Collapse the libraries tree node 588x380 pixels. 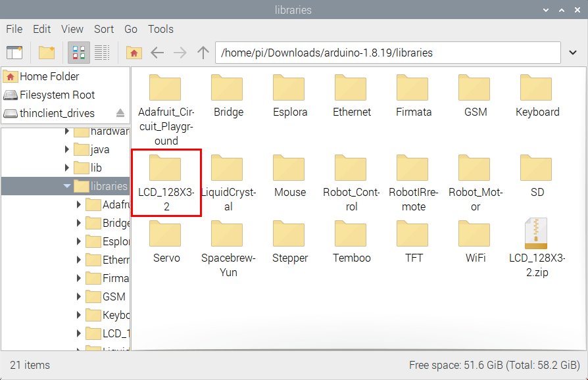67,186
